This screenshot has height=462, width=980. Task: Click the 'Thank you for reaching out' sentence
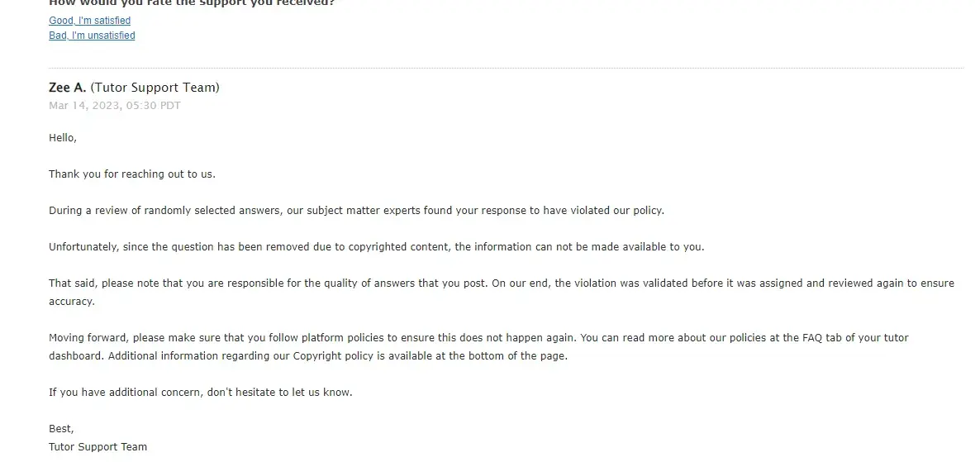tap(131, 174)
